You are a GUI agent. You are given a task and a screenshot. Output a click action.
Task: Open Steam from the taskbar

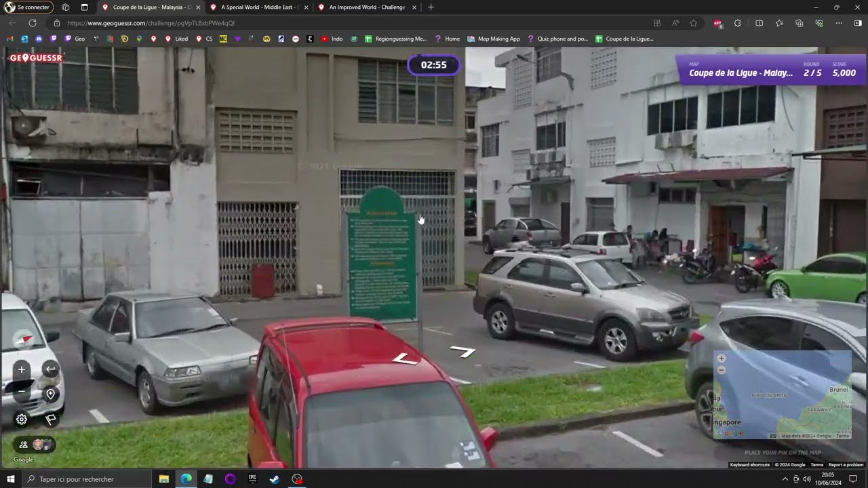point(275,479)
